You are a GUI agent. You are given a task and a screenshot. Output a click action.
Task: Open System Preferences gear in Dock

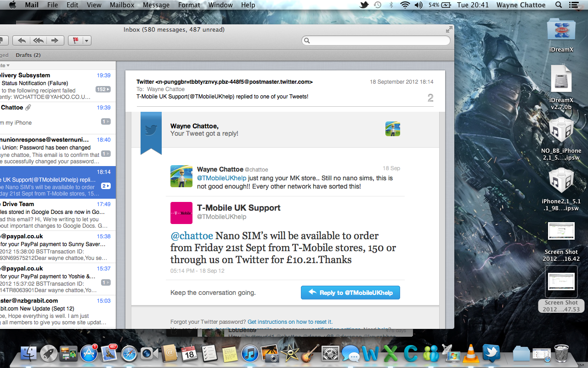coord(330,353)
